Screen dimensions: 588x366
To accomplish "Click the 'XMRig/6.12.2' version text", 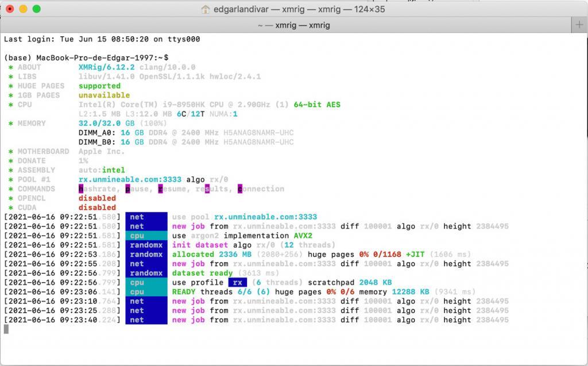I will (x=106, y=67).
